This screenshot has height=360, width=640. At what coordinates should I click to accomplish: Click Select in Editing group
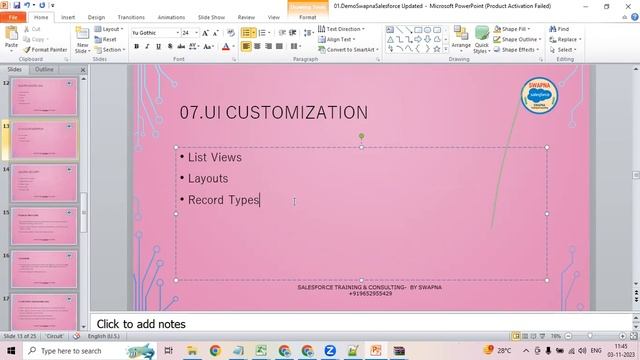(x=563, y=49)
